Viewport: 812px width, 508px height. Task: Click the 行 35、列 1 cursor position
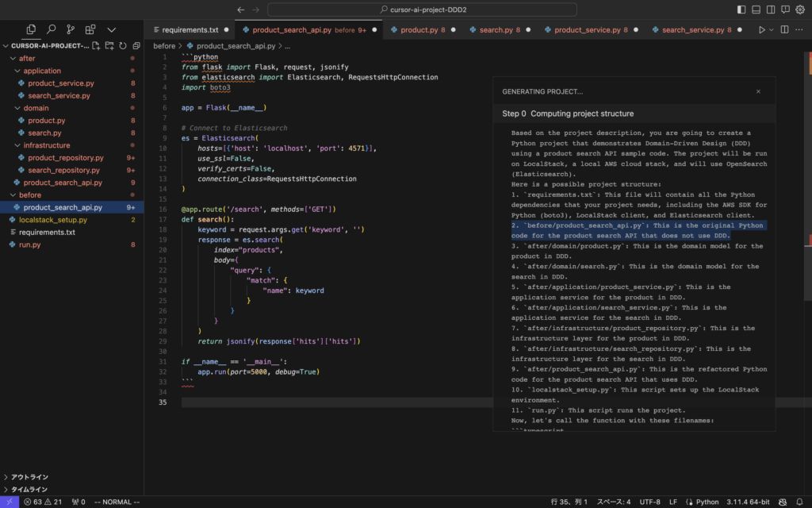[x=569, y=502]
